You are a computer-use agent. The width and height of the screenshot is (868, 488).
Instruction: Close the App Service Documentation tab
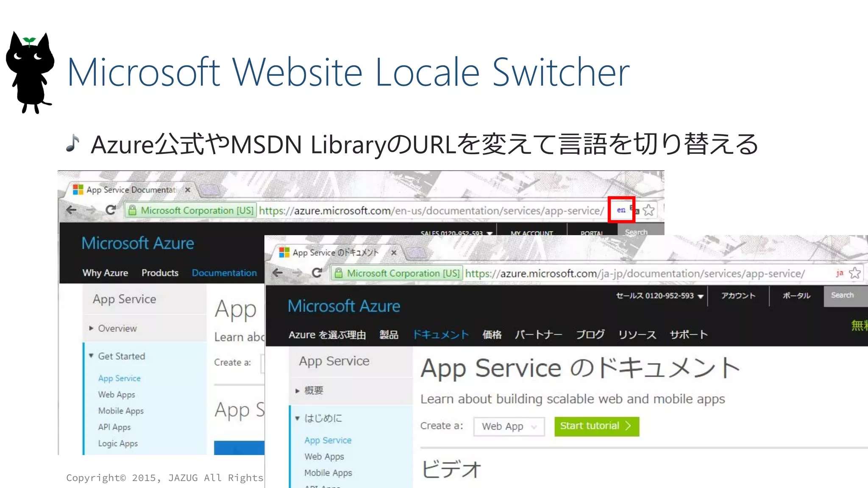pos(187,190)
